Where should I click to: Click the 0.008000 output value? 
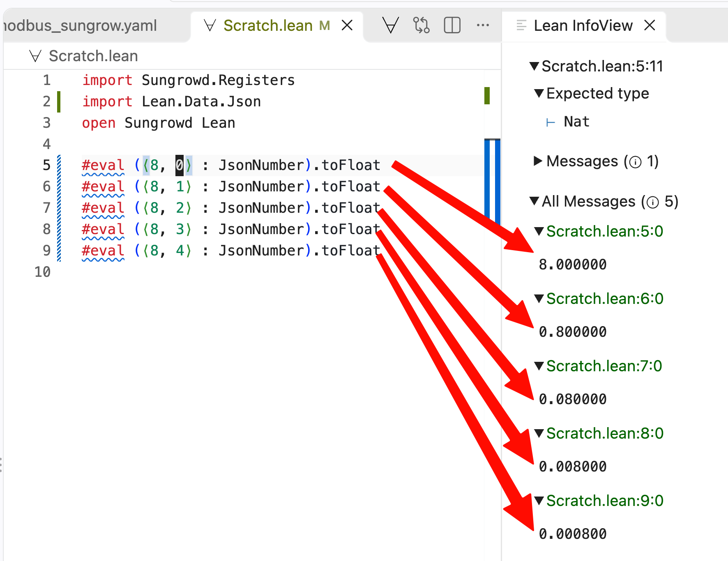pos(573,467)
